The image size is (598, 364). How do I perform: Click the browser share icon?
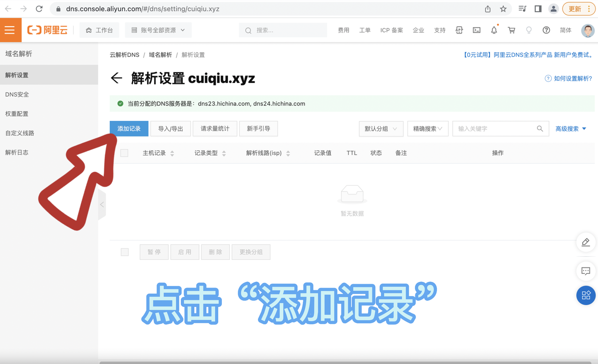tap(488, 9)
